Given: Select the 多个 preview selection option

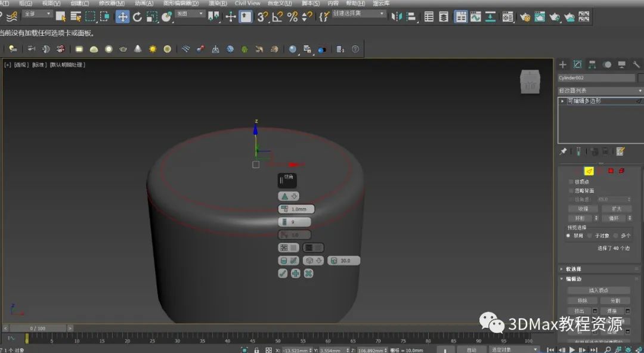Looking at the screenshot, I should [x=616, y=236].
